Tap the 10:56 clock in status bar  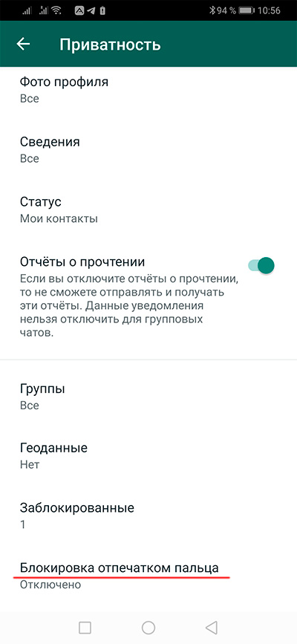pyautogui.click(x=270, y=10)
